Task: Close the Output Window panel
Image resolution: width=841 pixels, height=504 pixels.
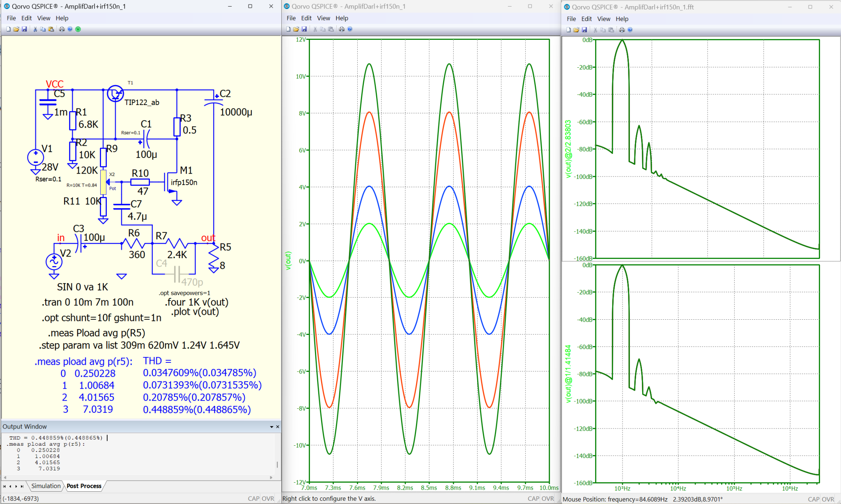Action: click(278, 427)
